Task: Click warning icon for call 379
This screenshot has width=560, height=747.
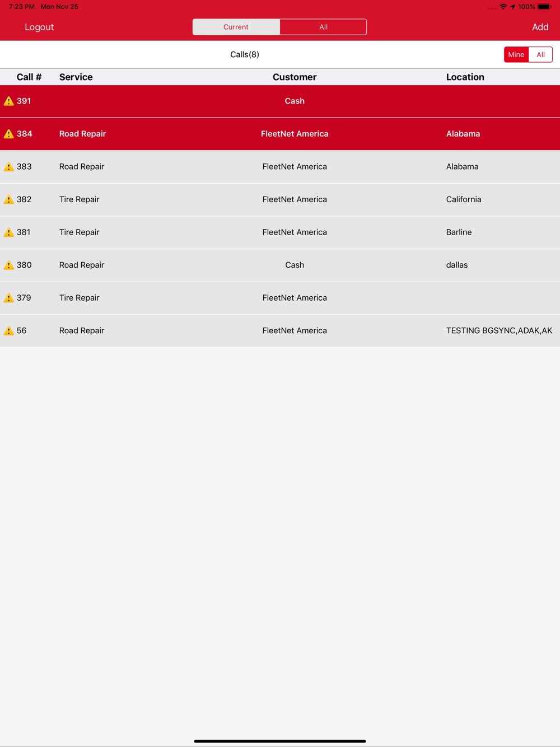Action: coord(8,298)
